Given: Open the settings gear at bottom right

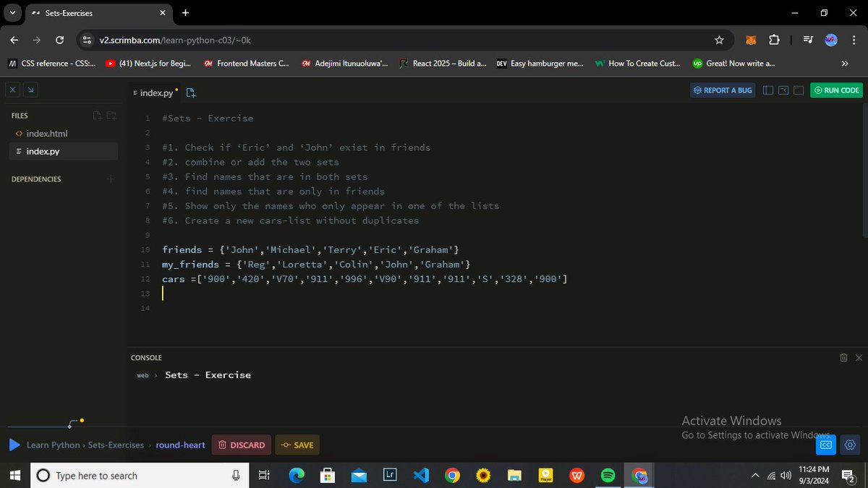Looking at the screenshot, I should coord(850,445).
